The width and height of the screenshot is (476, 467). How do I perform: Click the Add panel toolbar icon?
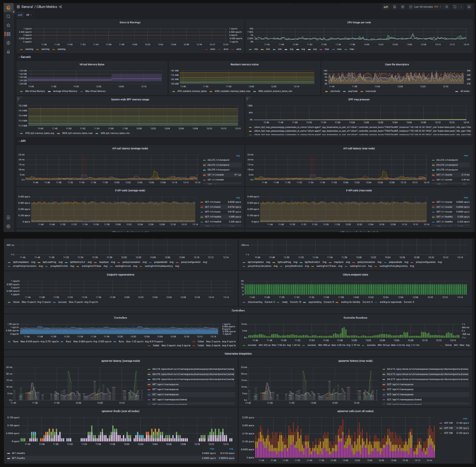click(386, 7)
